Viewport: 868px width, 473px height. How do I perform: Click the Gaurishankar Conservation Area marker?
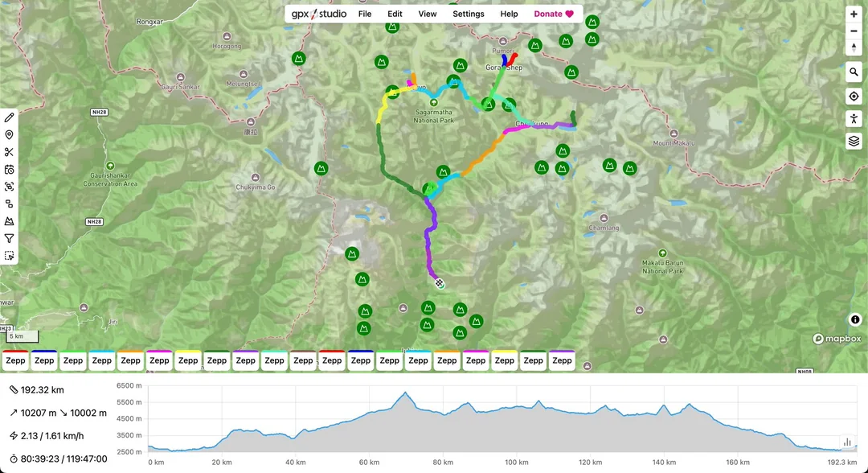pyautogui.click(x=110, y=166)
